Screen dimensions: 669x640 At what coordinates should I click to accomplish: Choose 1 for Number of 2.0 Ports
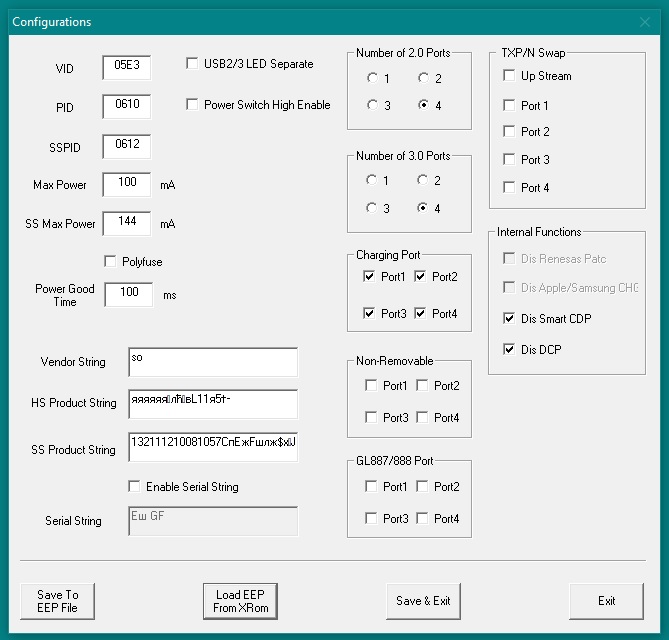(x=372, y=77)
